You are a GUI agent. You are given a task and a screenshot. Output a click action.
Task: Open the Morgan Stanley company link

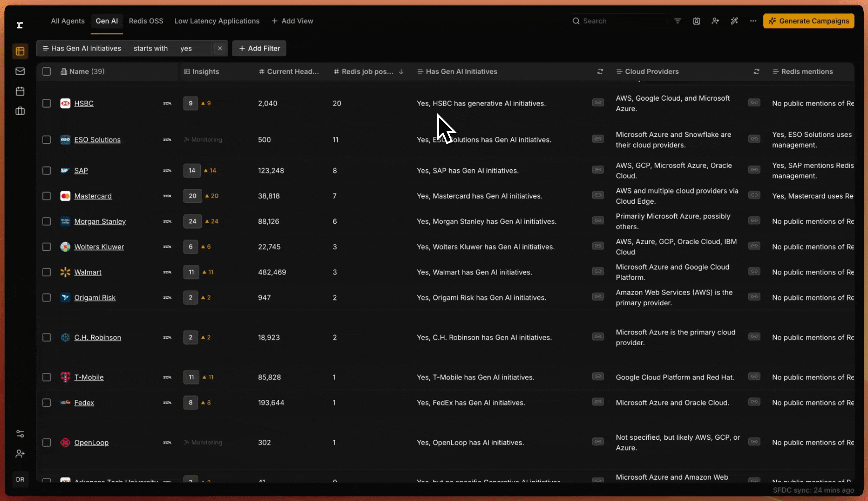(100, 222)
